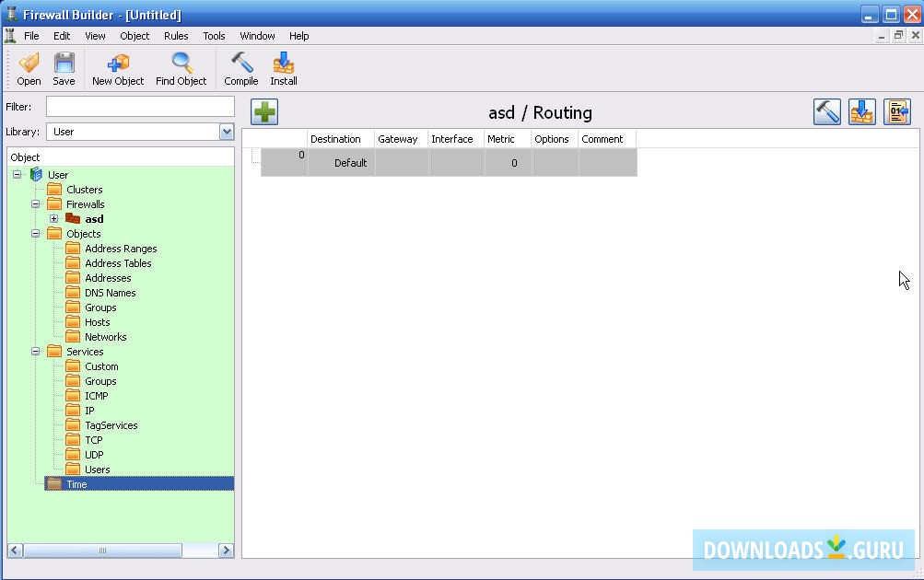Collapse the User library tree node
Screen dimensions: 924x580
18,174
